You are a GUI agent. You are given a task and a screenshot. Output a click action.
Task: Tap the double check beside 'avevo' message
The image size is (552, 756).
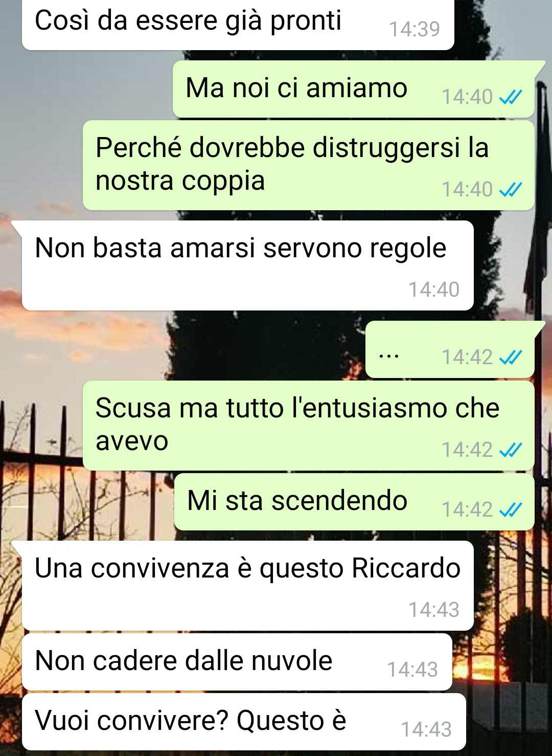point(510,450)
